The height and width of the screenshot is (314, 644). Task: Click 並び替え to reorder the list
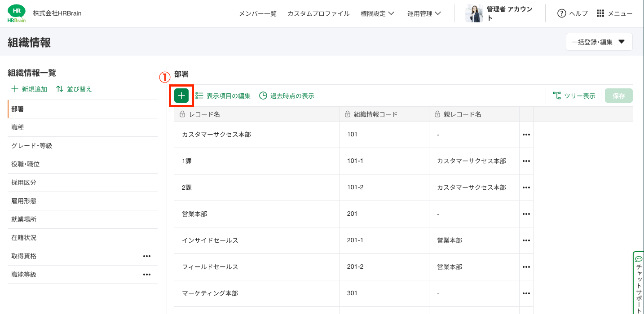click(x=74, y=89)
